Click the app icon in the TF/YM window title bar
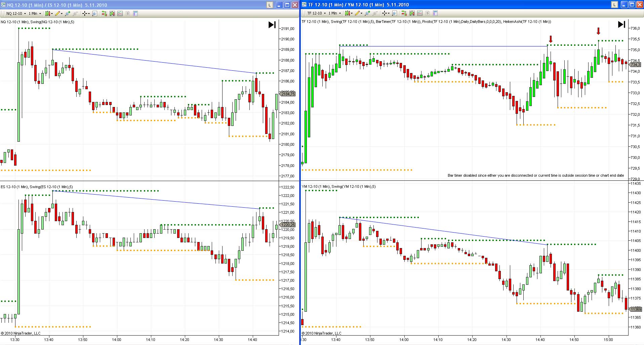This screenshot has width=644, height=345. pyautogui.click(x=304, y=4)
